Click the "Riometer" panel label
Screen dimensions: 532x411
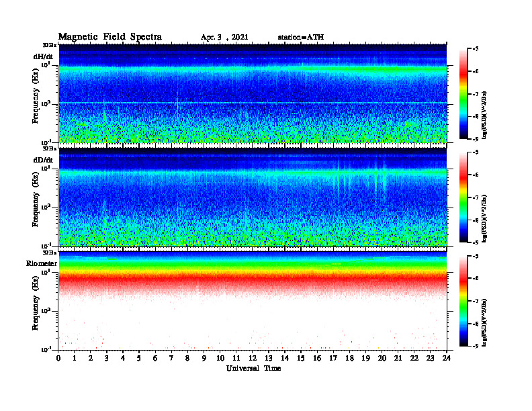tap(42, 263)
